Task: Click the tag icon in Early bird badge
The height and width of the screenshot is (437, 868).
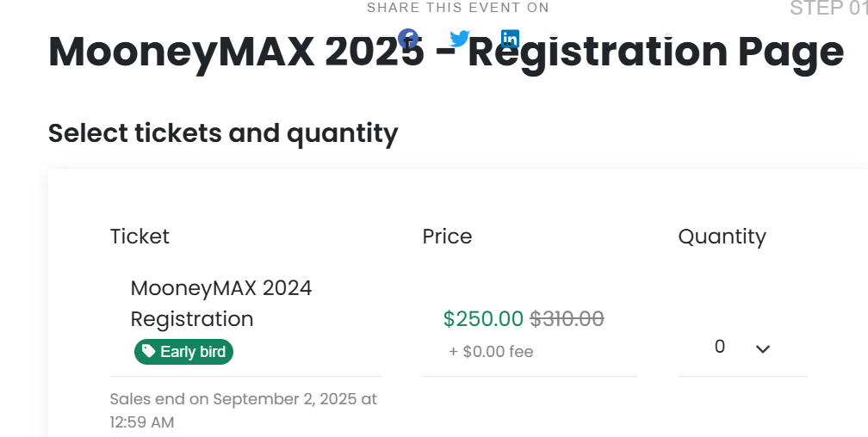Action: pyautogui.click(x=148, y=351)
